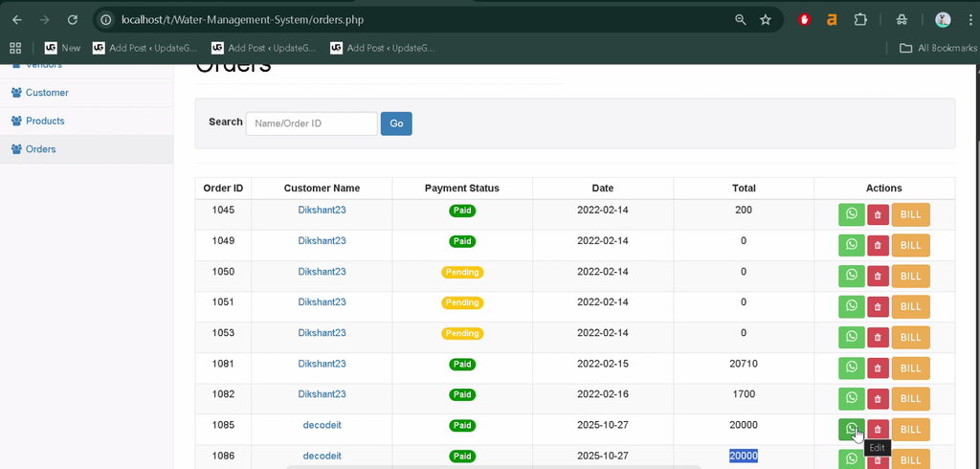Delete order 1045 with trash icon
Viewport: 980px width, 469px height.
[x=878, y=215]
